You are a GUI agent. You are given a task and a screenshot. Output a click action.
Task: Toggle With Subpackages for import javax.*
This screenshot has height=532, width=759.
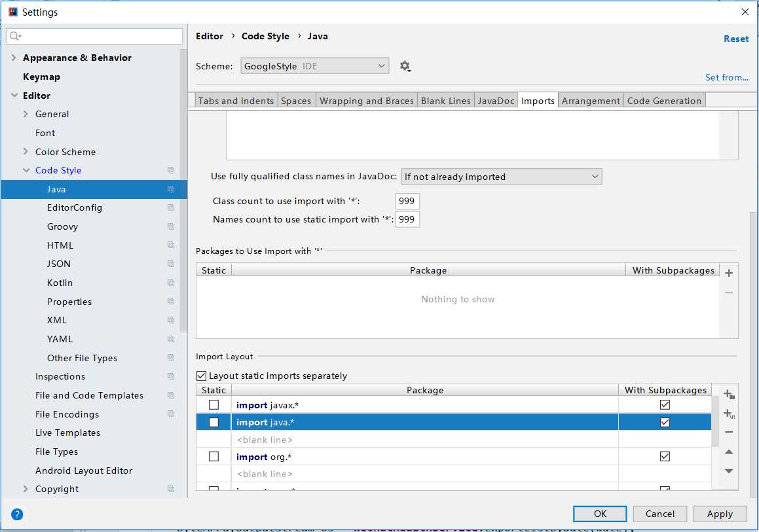[x=665, y=405]
